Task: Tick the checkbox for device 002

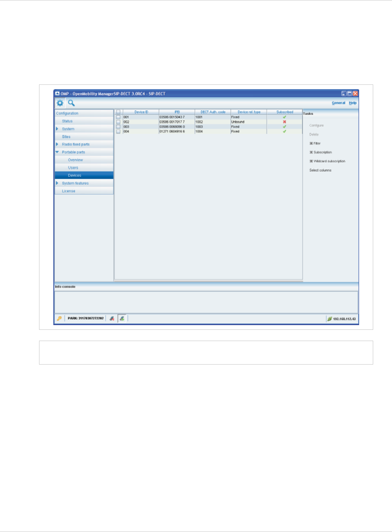Action: click(x=118, y=122)
